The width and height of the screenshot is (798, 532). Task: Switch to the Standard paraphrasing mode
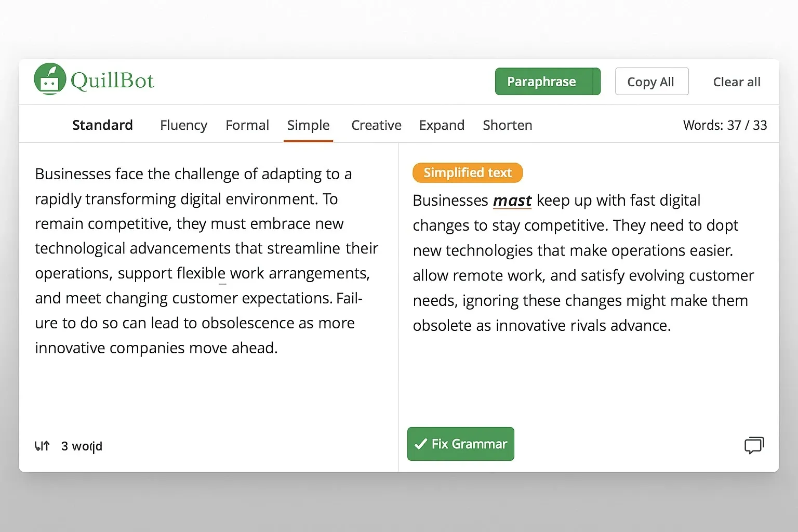tap(102, 125)
